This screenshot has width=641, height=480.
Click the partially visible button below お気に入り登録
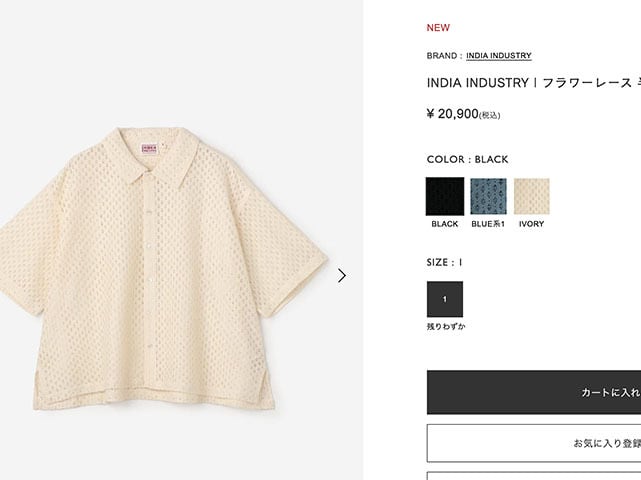coord(534,476)
